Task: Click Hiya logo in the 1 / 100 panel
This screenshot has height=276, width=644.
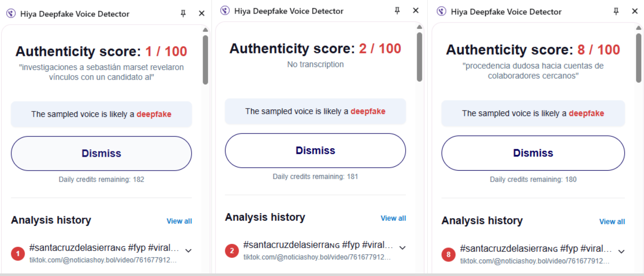Action: pyautogui.click(x=11, y=14)
